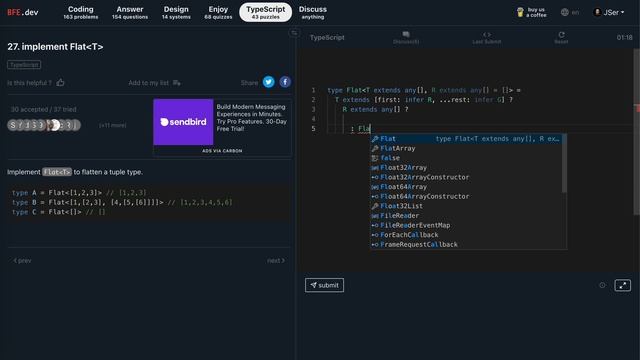Open the Answer questions tab
Image resolution: width=640 pixels, height=360 pixels.
point(130,12)
